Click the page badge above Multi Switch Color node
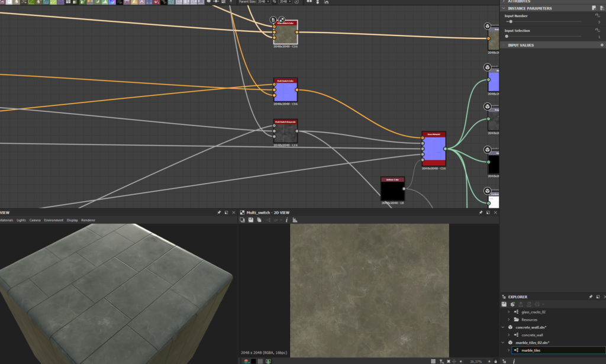Screen dimensions: 606x364 273,20
